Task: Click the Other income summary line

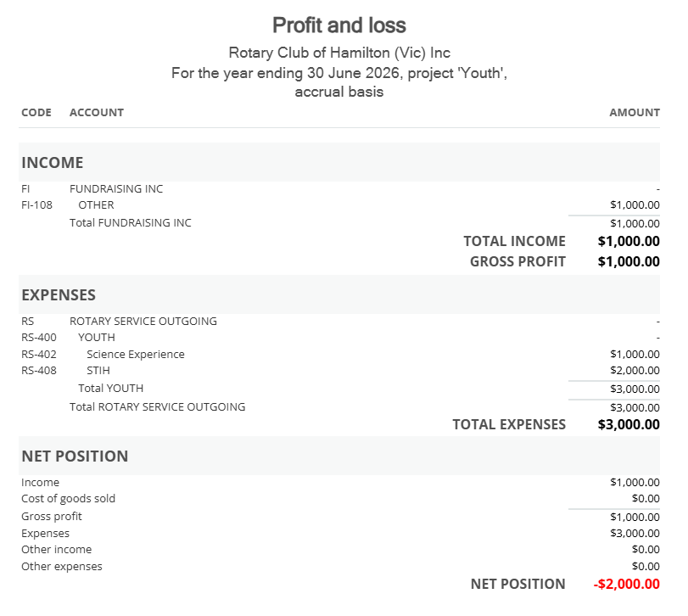Action: (x=56, y=549)
